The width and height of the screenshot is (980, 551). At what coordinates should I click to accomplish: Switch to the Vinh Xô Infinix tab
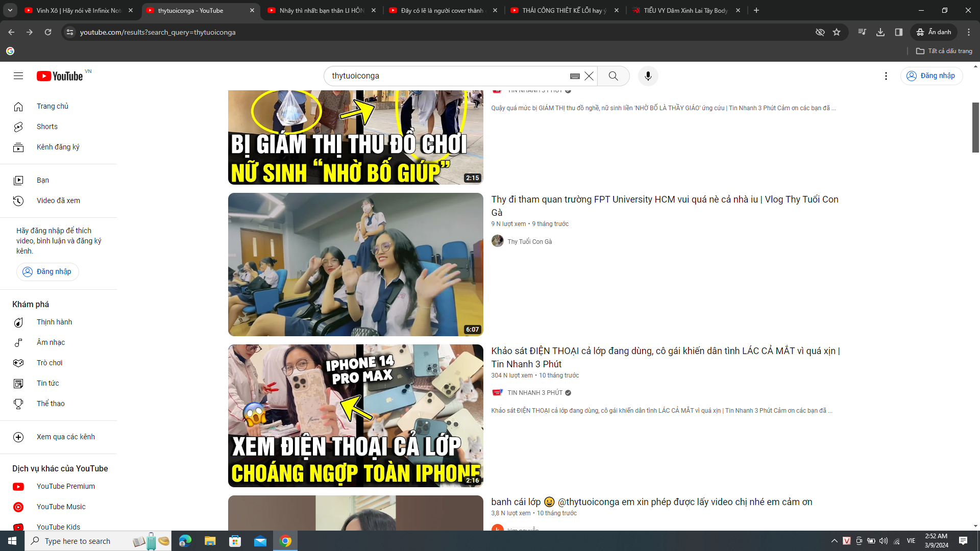79,10
